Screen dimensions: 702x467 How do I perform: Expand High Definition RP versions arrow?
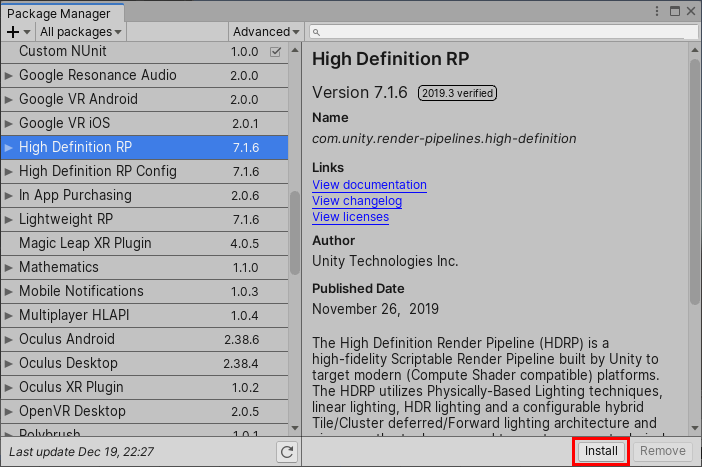[9, 148]
